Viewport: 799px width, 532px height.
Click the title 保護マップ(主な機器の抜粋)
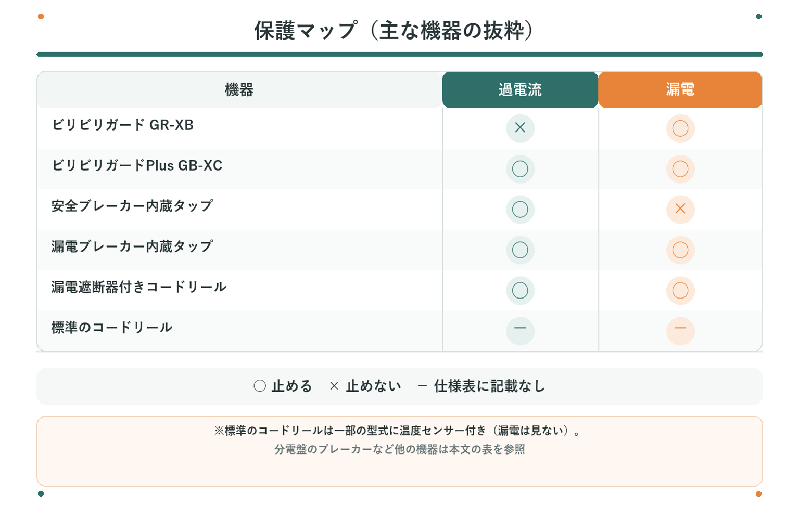(x=394, y=31)
